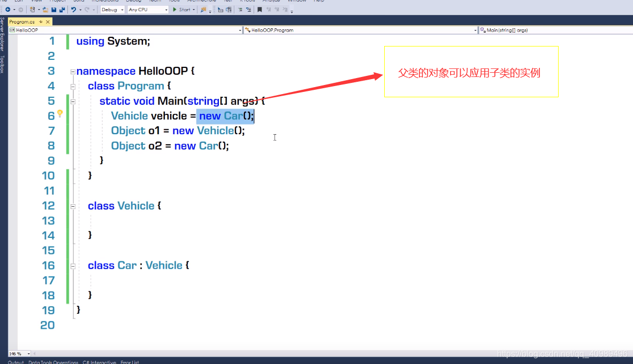Open the Server Explorer side tab
The width and height of the screenshot is (633, 364).
pos(3,34)
